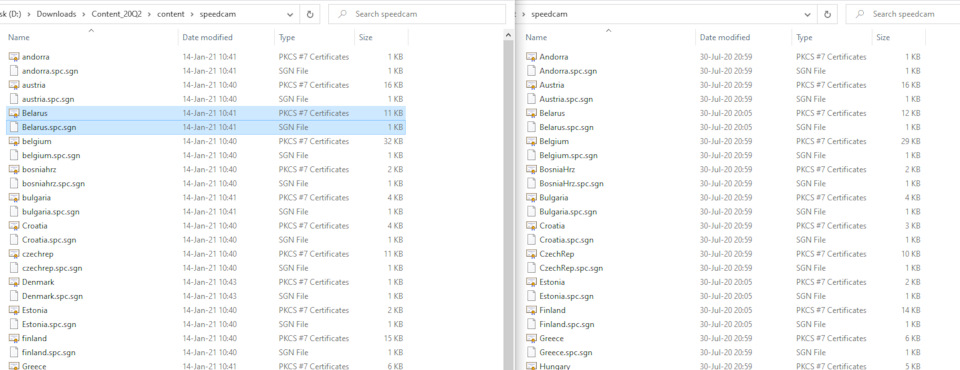Click the CzechRep certificate icon in right window
This screenshot has height=370, width=960.
pos(531,254)
